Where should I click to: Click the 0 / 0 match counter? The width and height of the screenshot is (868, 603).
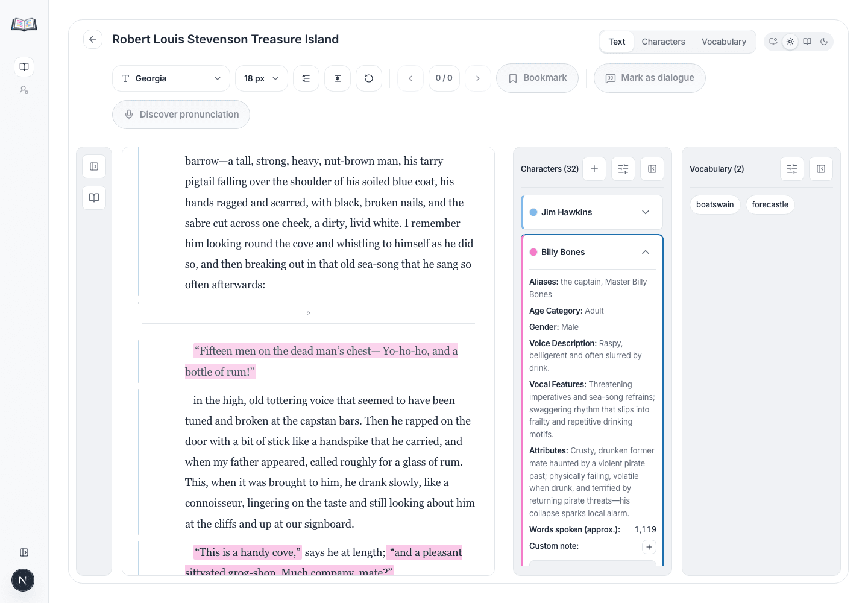tap(444, 78)
